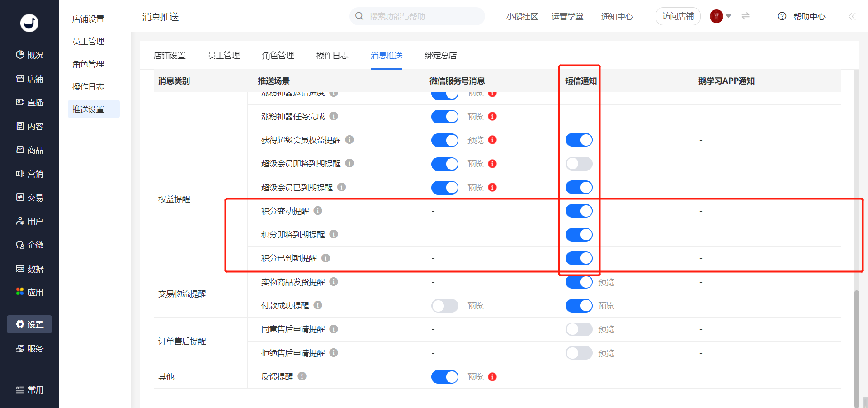Expand the 常用 shortcuts menu at bottom
The width and height of the screenshot is (868, 408).
[x=29, y=390]
